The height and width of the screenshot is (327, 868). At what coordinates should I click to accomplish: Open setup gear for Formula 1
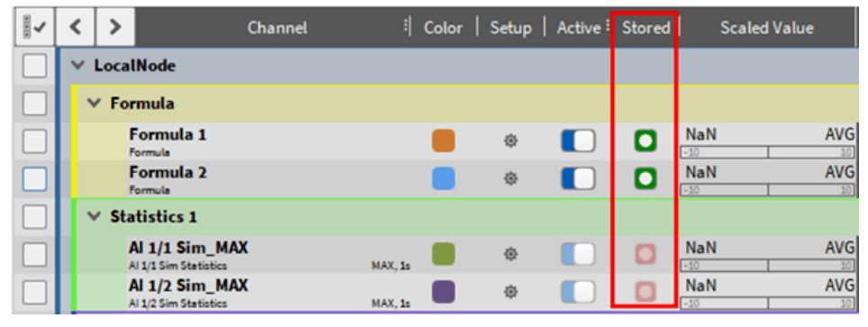pos(510,141)
